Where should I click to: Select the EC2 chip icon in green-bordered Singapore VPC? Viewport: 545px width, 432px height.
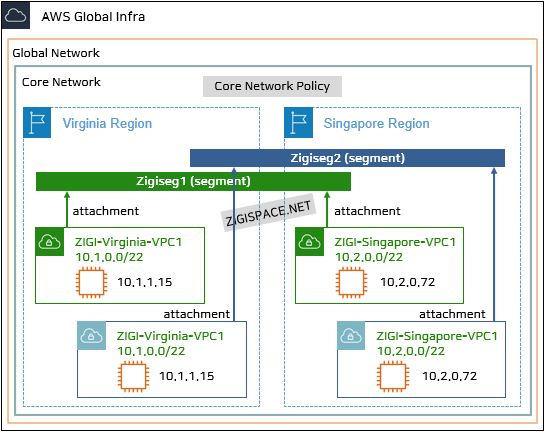pos(351,283)
